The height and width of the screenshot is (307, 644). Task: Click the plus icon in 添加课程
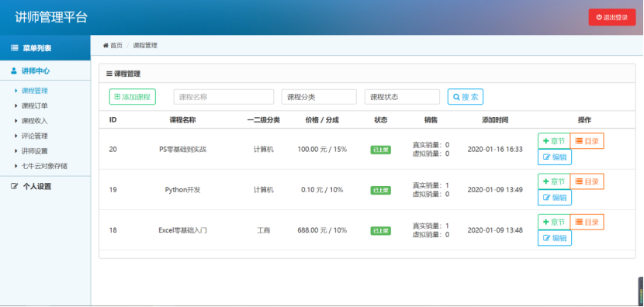point(117,97)
